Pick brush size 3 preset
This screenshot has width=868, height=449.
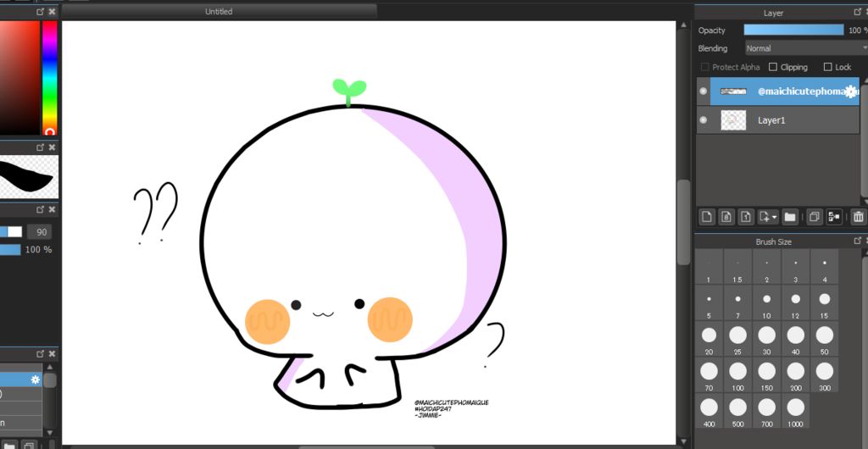[795, 267]
